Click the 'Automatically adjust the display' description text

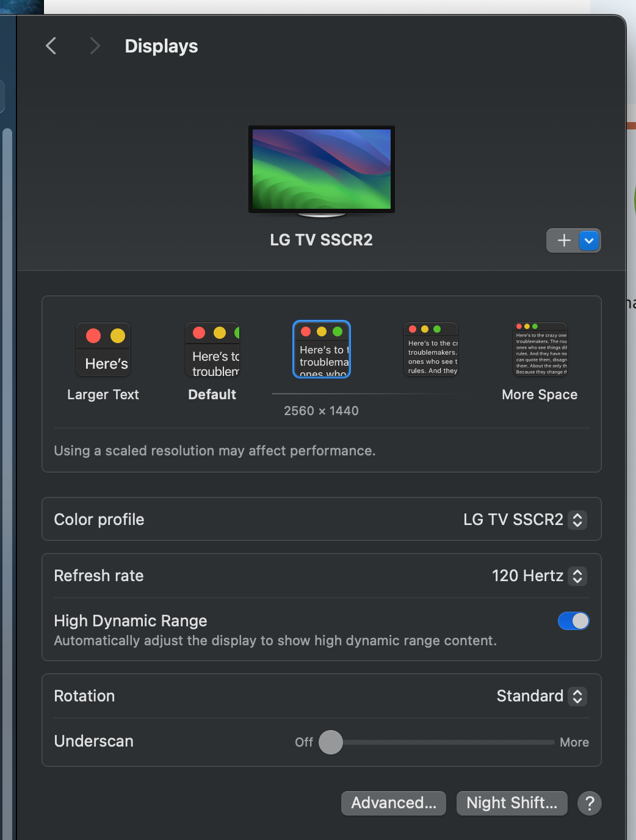click(x=275, y=640)
